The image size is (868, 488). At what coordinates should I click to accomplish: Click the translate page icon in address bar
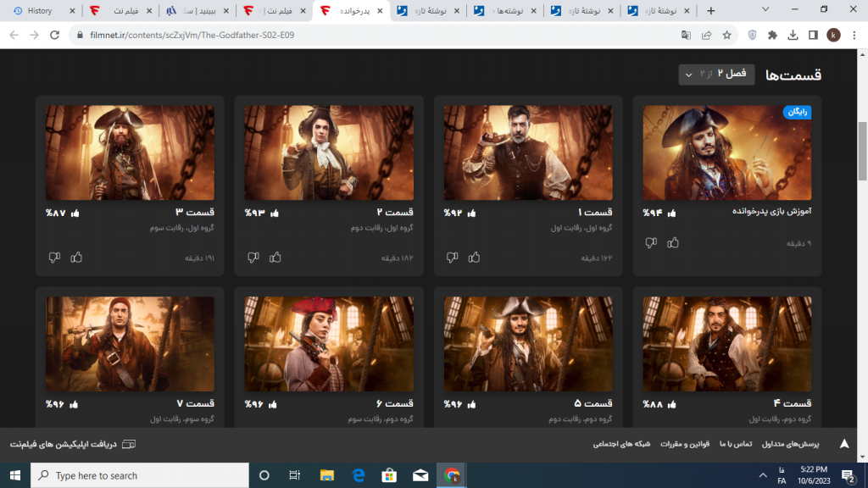[686, 35]
